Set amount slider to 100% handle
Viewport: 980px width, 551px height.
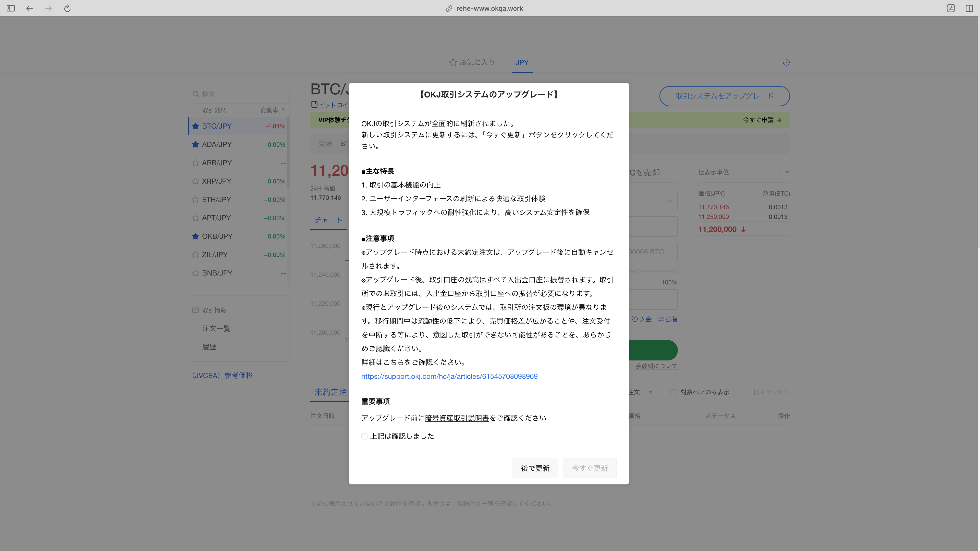pos(675,271)
